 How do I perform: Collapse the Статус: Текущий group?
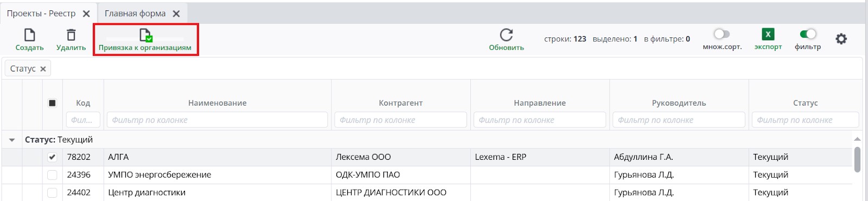click(x=12, y=140)
